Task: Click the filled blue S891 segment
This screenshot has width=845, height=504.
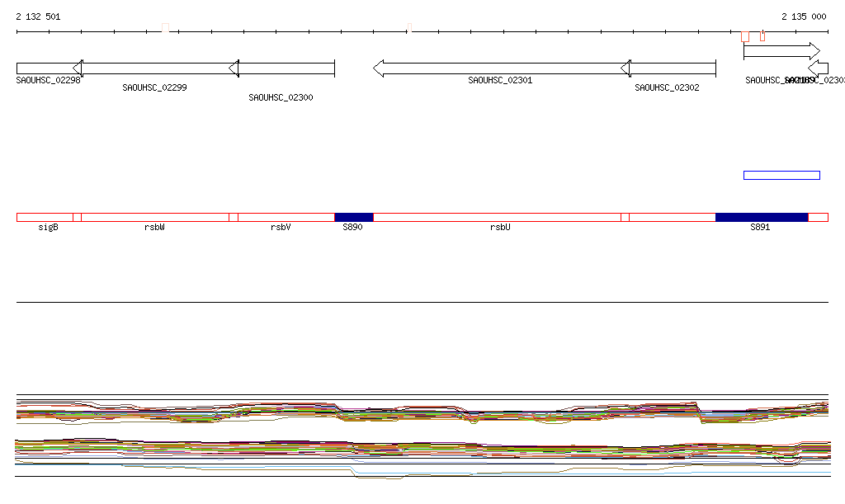Action: (x=762, y=218)
